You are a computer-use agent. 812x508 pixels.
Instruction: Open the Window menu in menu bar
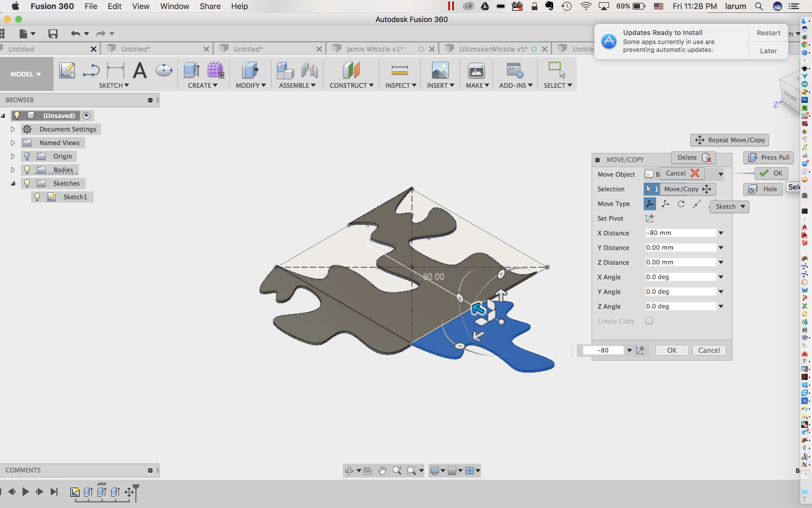[175, 6]
